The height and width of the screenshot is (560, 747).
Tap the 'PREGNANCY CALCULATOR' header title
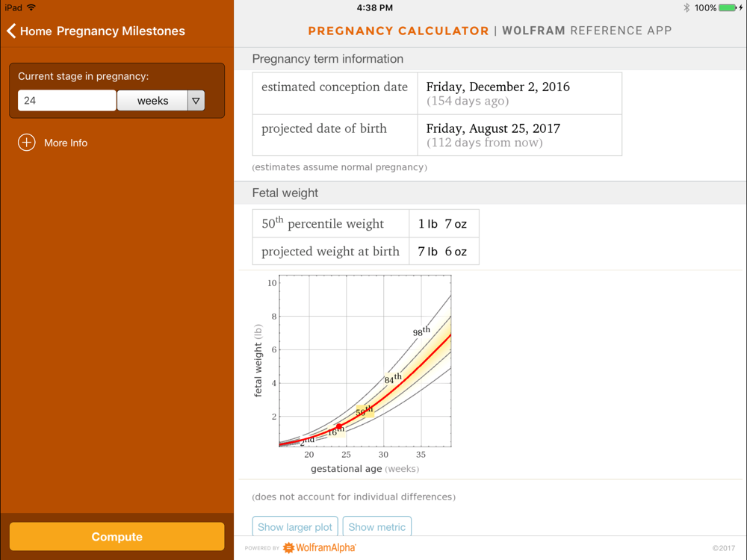pyautogui.click(x=398, y=31)
